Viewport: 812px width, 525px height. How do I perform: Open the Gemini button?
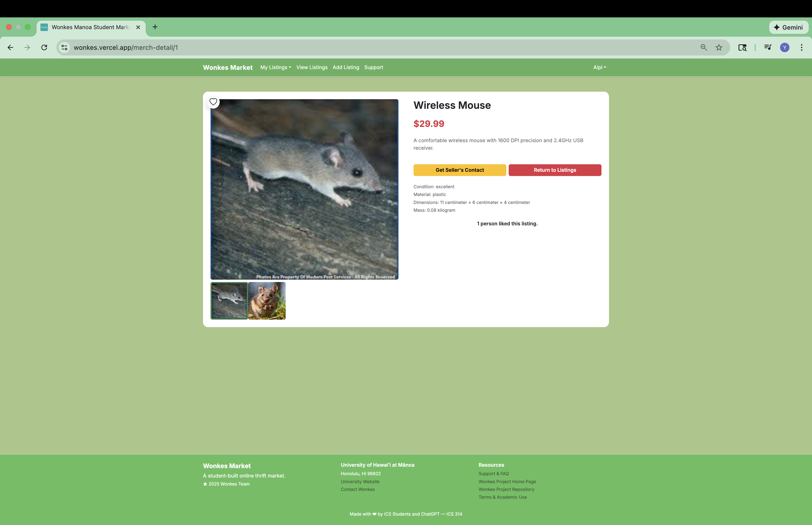tap(789, 27)
